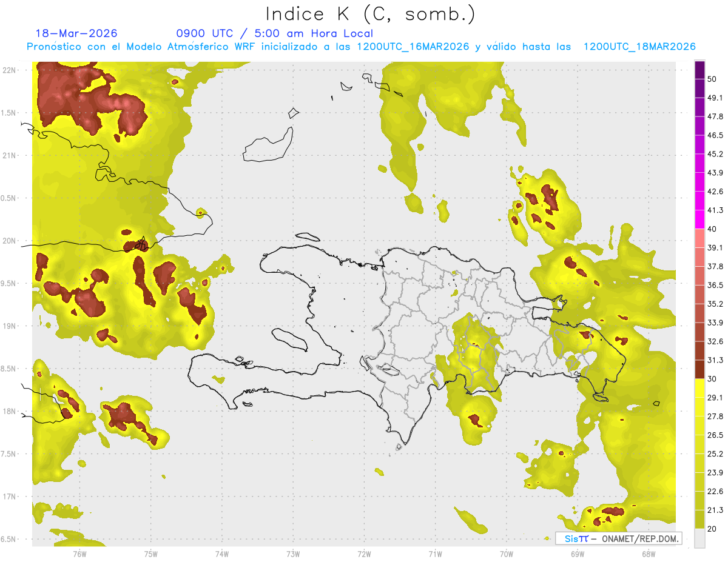Click the '27.8' color scale value
This screenshot has height=562, width=728.
click(x=715, y=416)
